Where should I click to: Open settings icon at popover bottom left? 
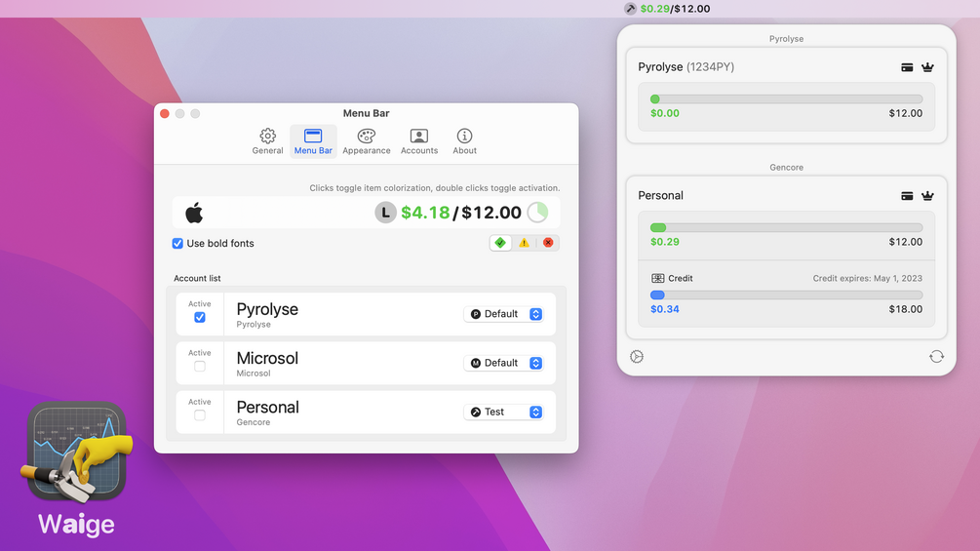pyautogui.click(x=637, y=357)
